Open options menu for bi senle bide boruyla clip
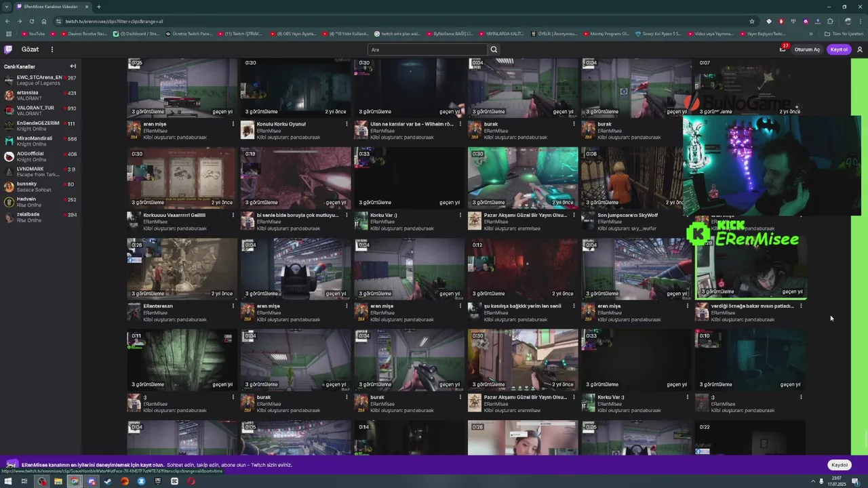Image resolution: width=868 pixels, height=488 pixels. coord(347,216)
